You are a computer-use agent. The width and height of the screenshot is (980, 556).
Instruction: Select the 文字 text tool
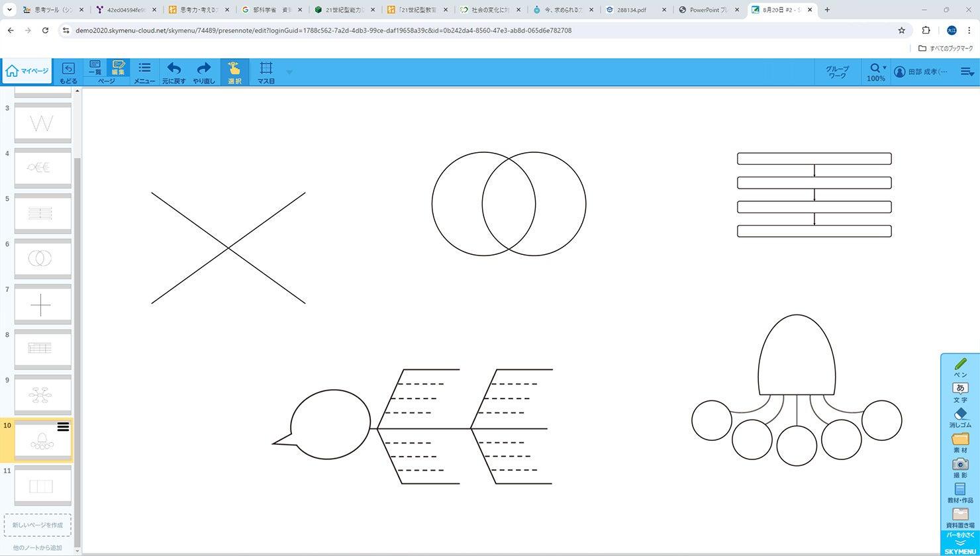point(960,392)
